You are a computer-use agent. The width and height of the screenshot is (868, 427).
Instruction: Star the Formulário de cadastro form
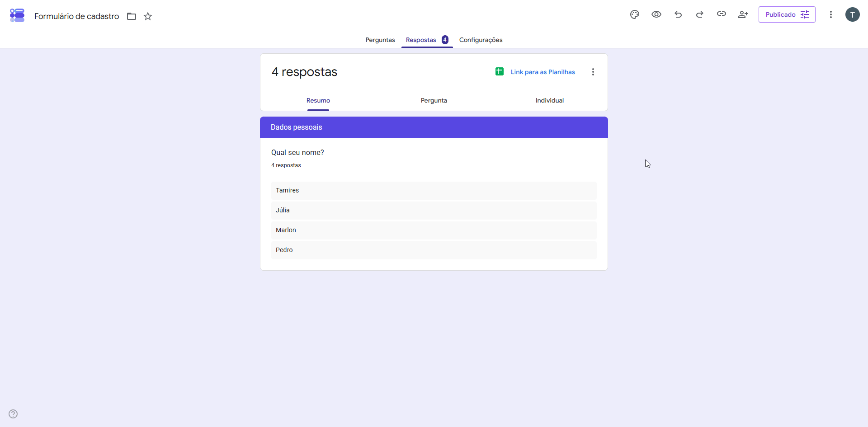148,16
